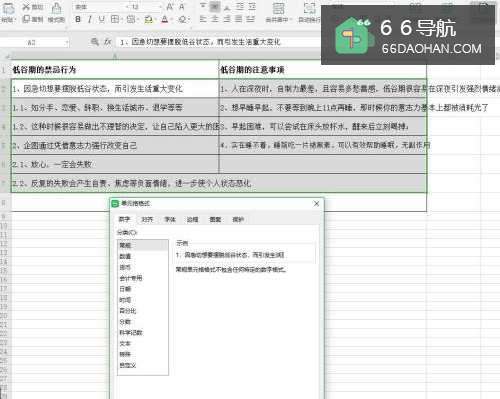500x399 pixels.
Task: Click the red font color icon
Action: point(165,20)
